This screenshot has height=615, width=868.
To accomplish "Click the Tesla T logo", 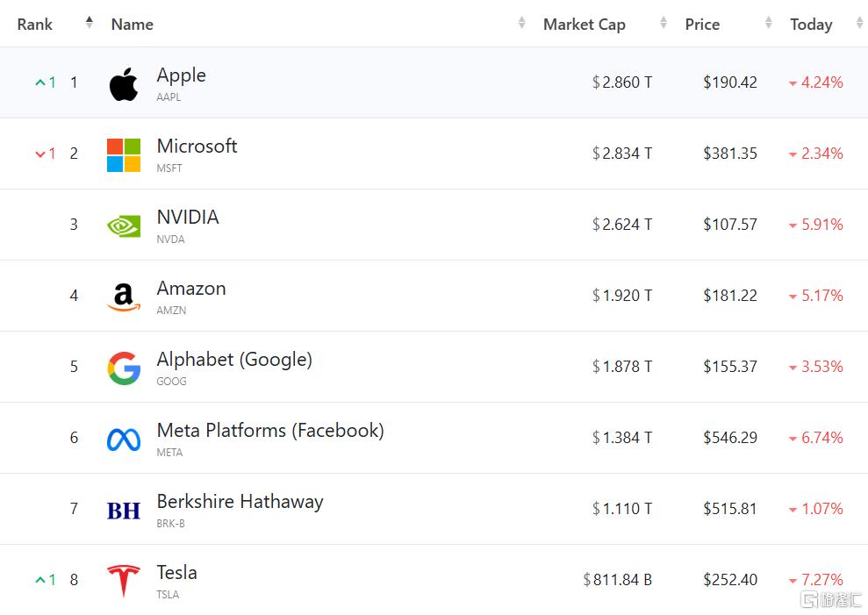I will (124, 581).
